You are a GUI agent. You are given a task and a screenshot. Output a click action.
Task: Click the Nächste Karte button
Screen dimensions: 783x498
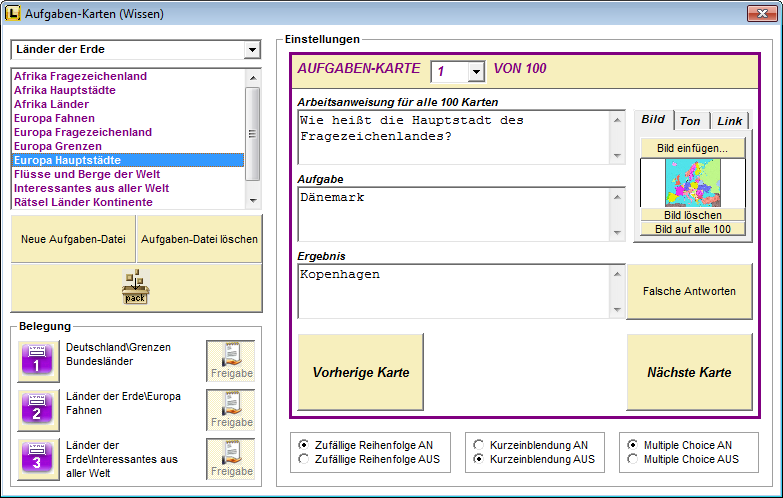[x=688, y=372]
